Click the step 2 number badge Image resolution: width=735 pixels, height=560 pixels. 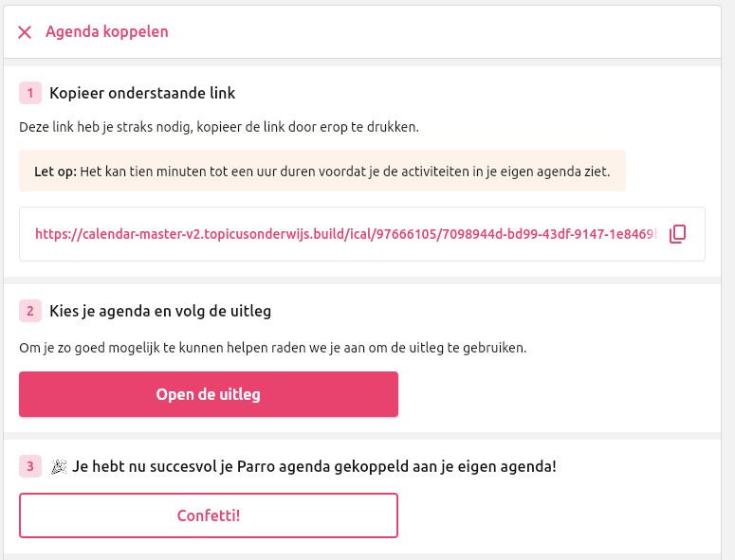pyautogui.click(x=30, y=311)
